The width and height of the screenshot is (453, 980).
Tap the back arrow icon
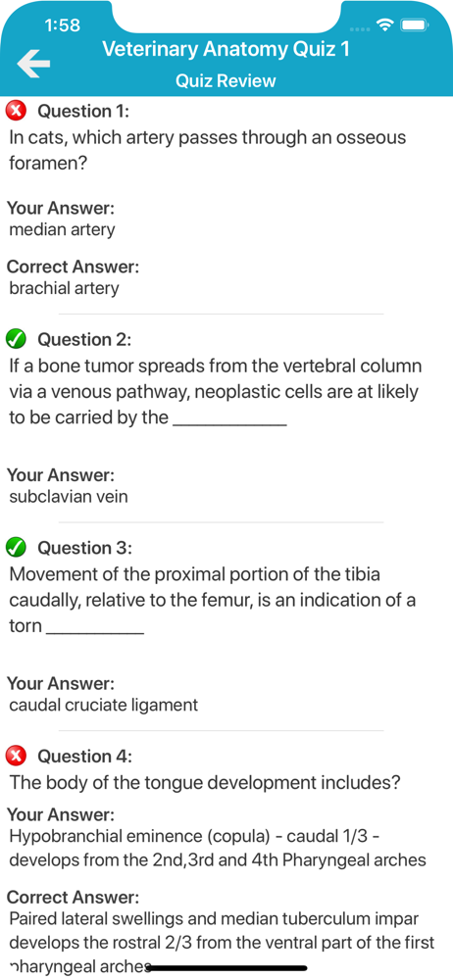(33, 65)
